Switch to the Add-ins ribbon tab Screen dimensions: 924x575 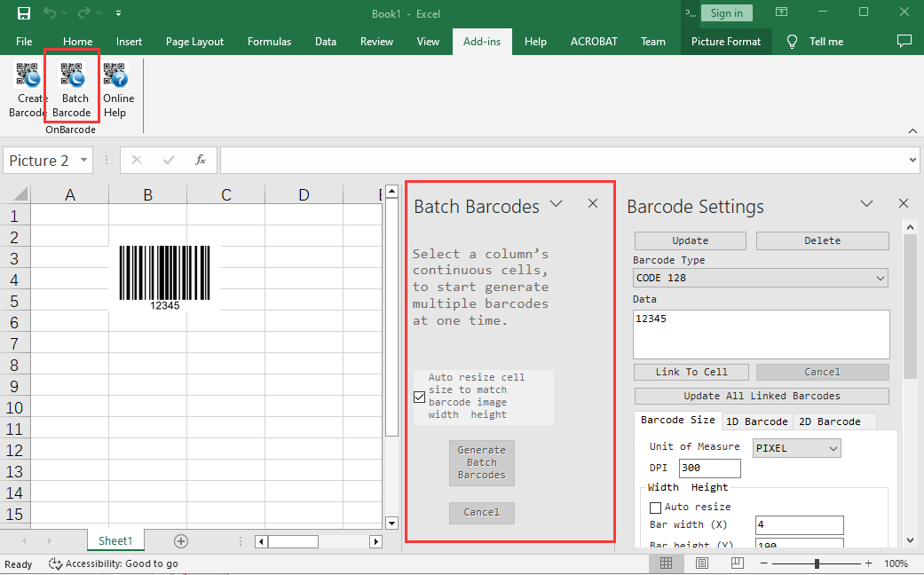coord(482,41)
